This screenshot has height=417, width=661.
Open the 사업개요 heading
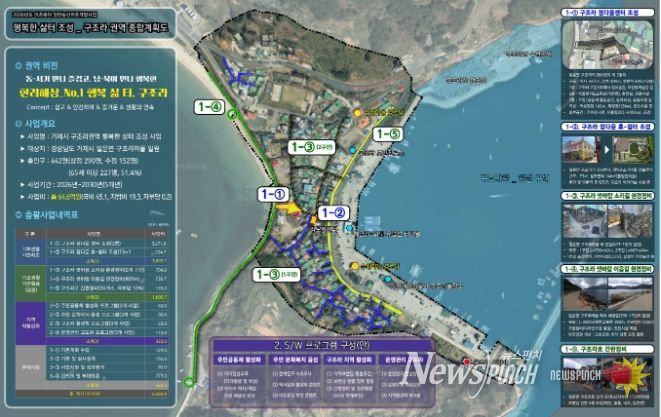pyautogui.click(x=40, y=124)
